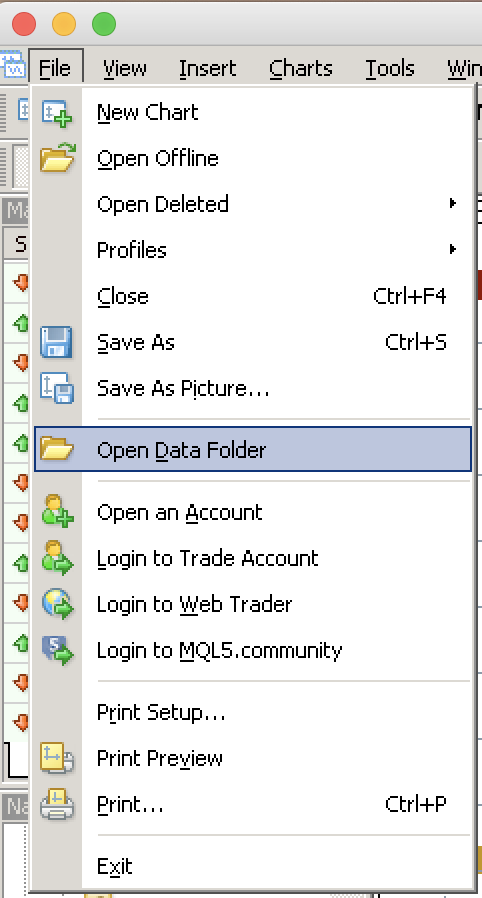Click the green macOS zoom button
Viewport: 482px width, 898px height.
click(x=104, y=24)
